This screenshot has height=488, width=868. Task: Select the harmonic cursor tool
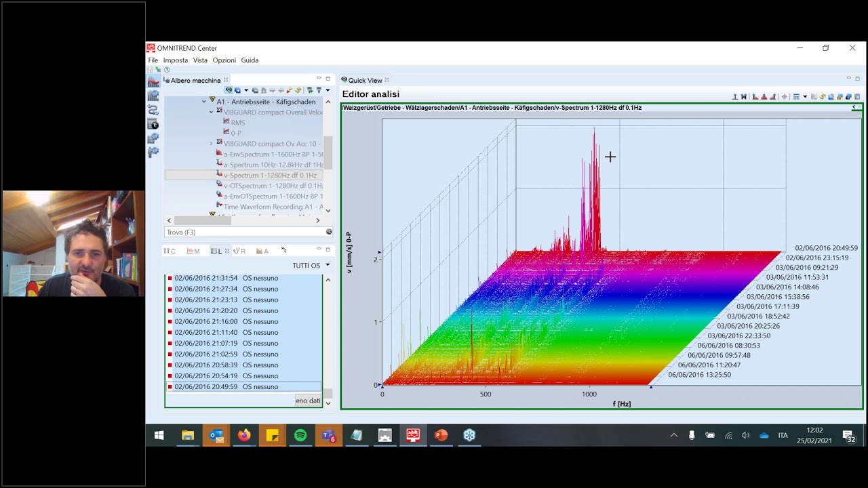click(755, 96)
